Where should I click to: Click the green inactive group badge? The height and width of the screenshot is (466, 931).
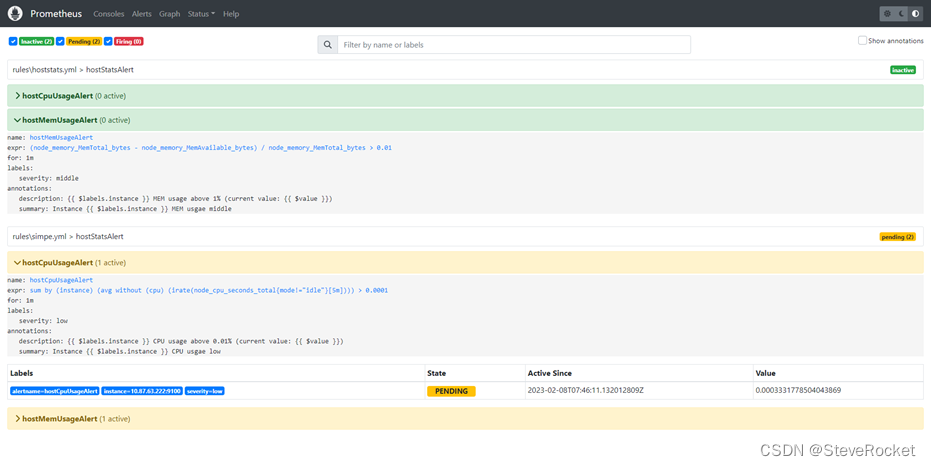pos(902,70)
